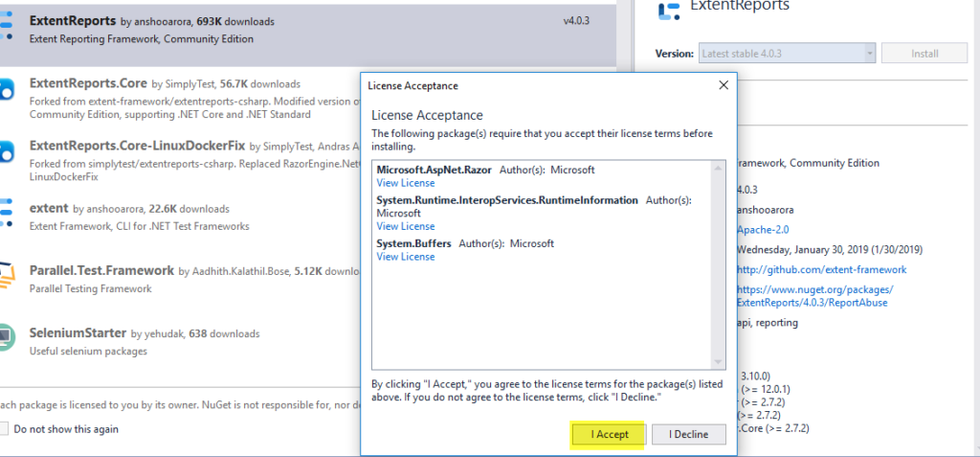
Task: Click the disabled Install button
Action: 924,54
